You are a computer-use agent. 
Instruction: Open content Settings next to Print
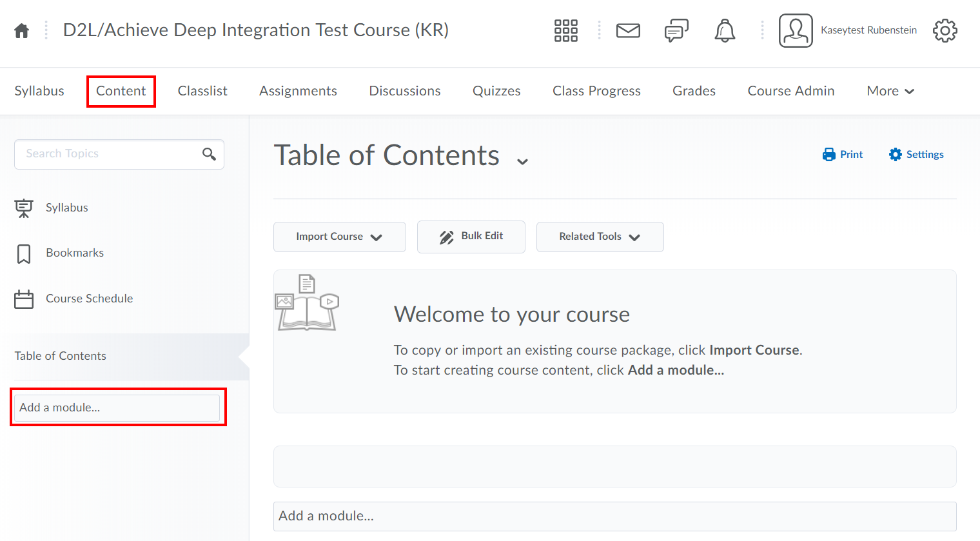916,154
